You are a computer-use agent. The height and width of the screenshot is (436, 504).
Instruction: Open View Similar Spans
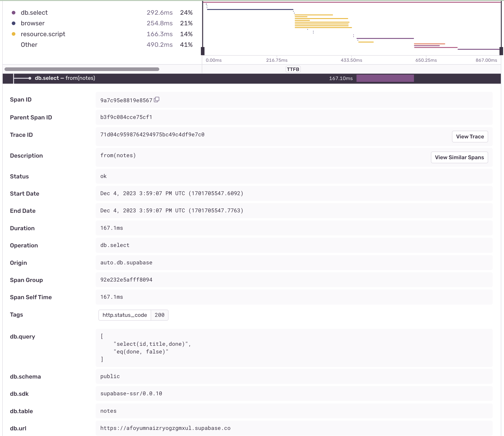(459, 157)
